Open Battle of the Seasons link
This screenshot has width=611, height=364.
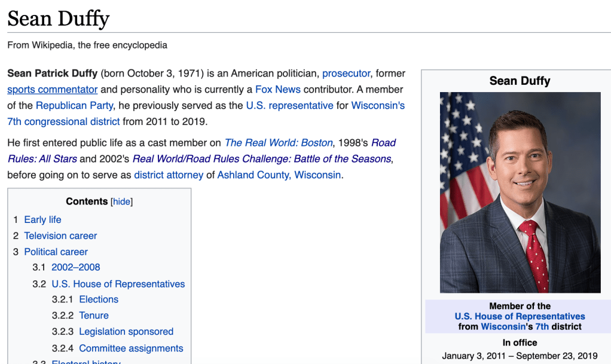(x=262, y=159)
